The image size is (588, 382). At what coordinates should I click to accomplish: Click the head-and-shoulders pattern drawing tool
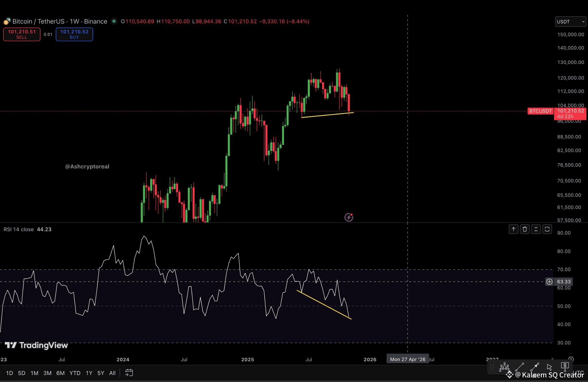(504, 367)
